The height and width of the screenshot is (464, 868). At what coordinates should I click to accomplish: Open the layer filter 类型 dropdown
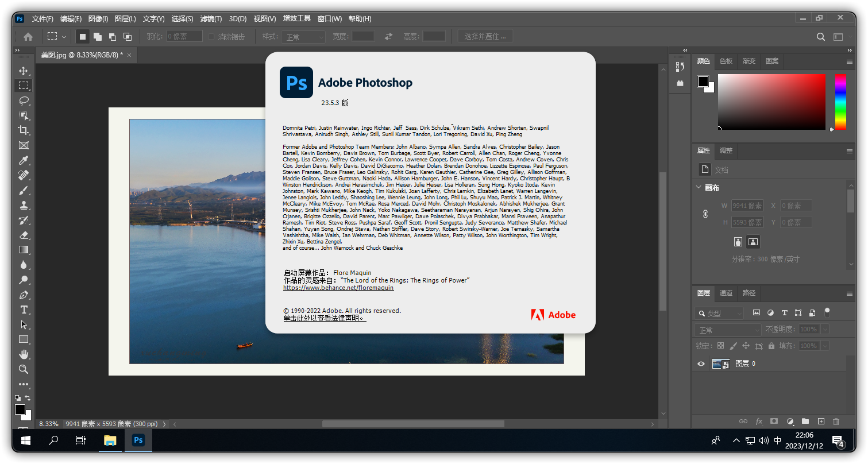point(719,313)
